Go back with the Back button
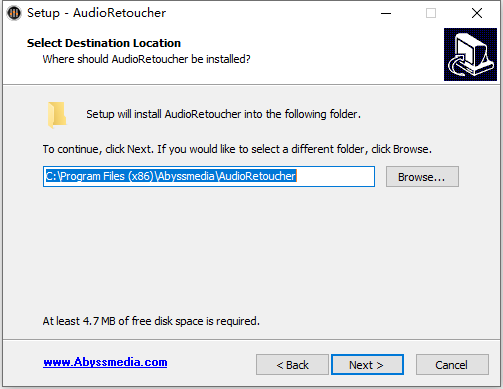The image size is (503, 389). click(292, 365)
